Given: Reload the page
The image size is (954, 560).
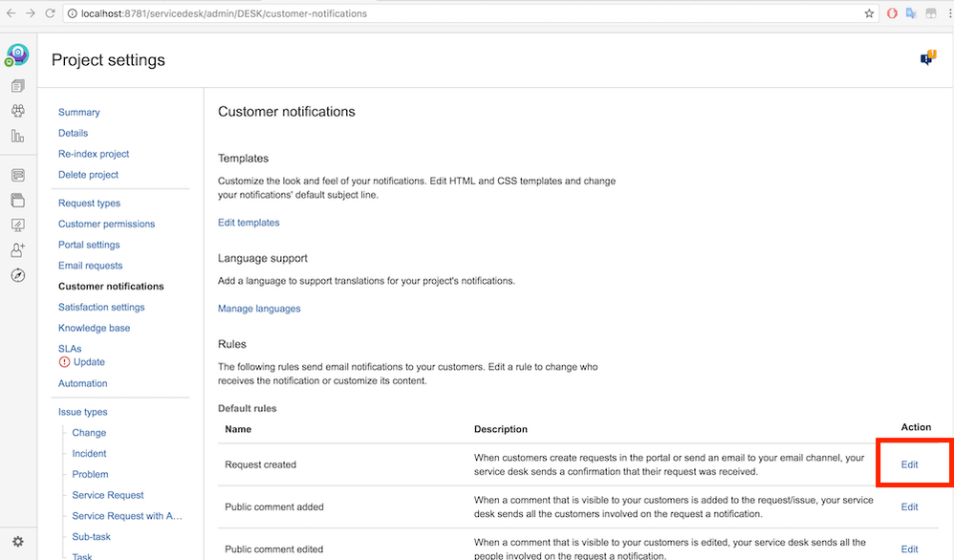Looking at the screenshot, I should point(50,13).
